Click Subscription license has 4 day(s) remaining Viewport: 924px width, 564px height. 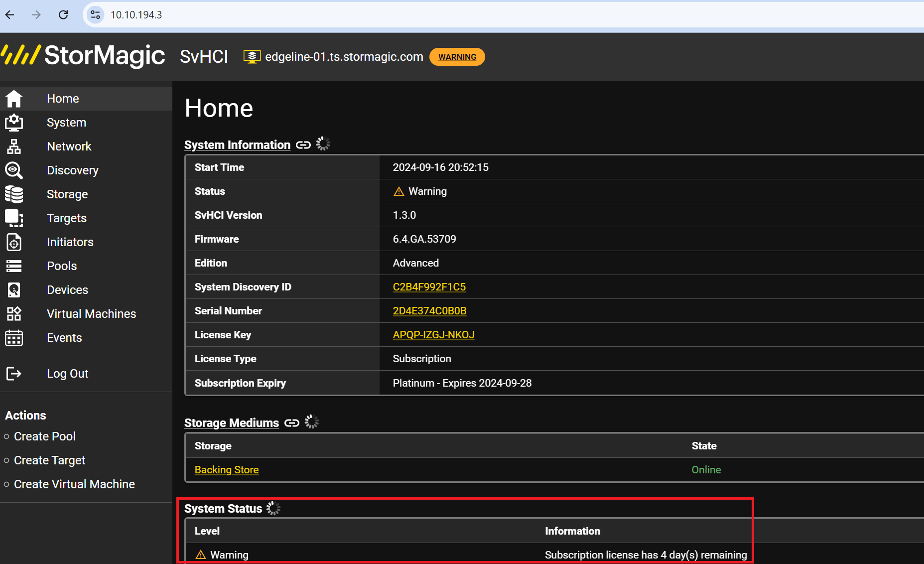(646, 555)
